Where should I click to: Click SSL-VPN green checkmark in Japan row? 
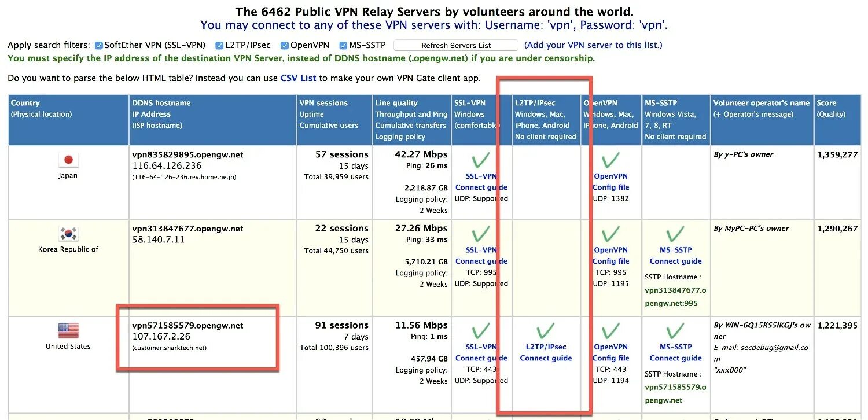pos(481,160)
